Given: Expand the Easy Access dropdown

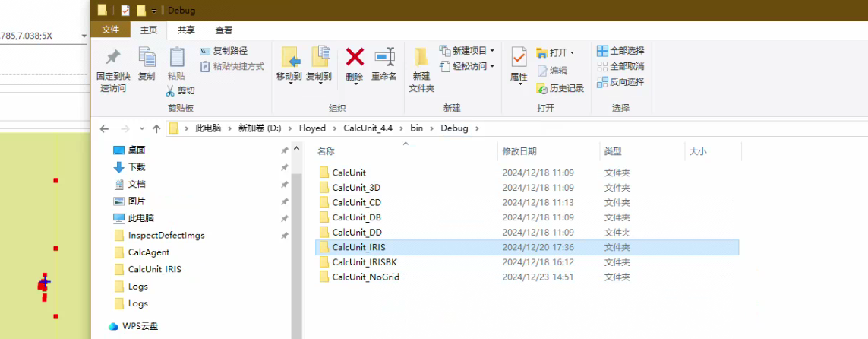Looking at the screenshot, I should coord(492,67).
